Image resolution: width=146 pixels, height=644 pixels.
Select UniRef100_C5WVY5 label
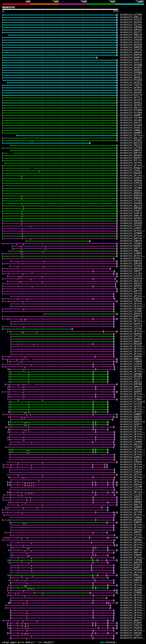click(x=131, y=241)
